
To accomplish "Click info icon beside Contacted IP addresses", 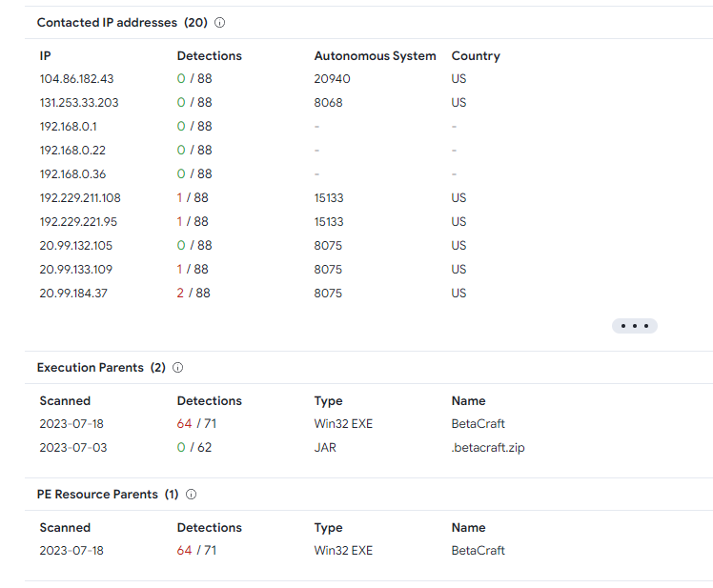I will coord(220,23).
